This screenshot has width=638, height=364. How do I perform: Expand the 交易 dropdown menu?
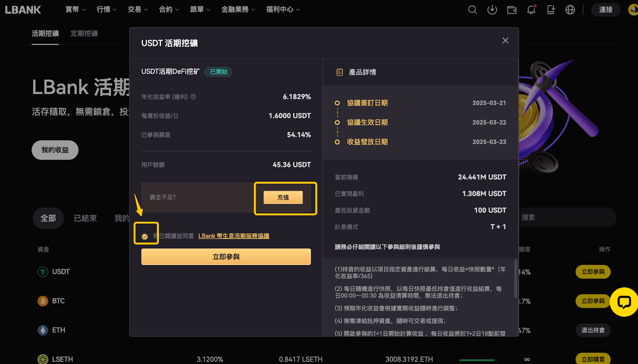pyautogui.click(x=138, y=10)
